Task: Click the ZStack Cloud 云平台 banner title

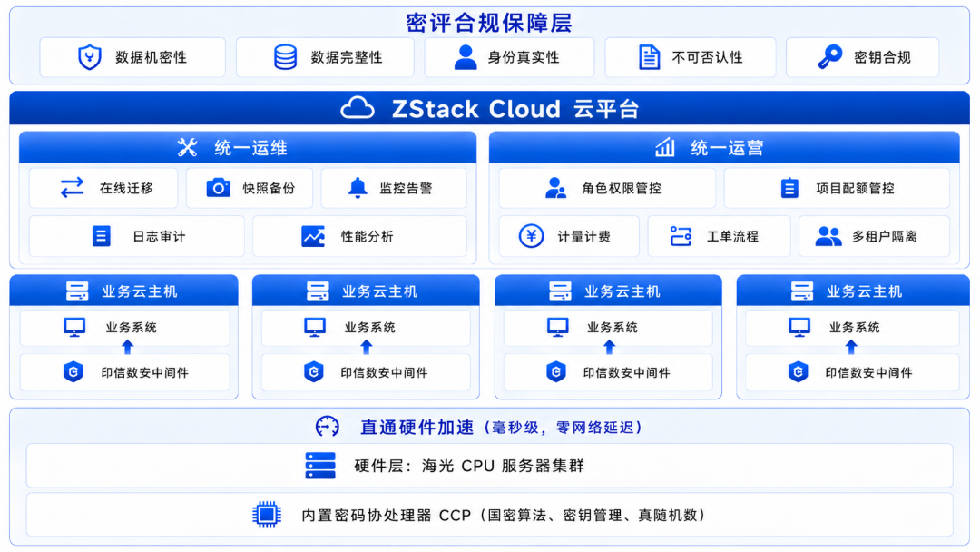Action: 515,109
